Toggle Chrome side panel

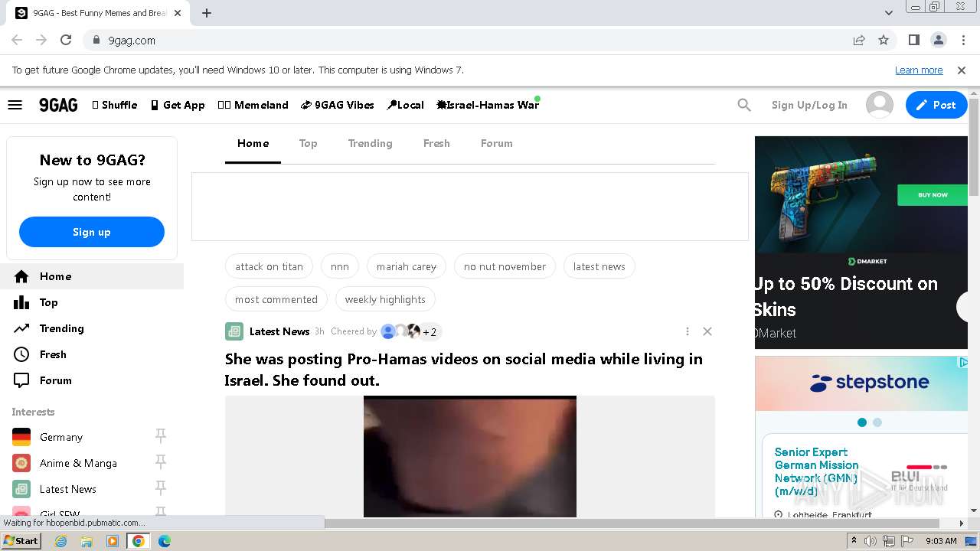(x=913, y=40)
